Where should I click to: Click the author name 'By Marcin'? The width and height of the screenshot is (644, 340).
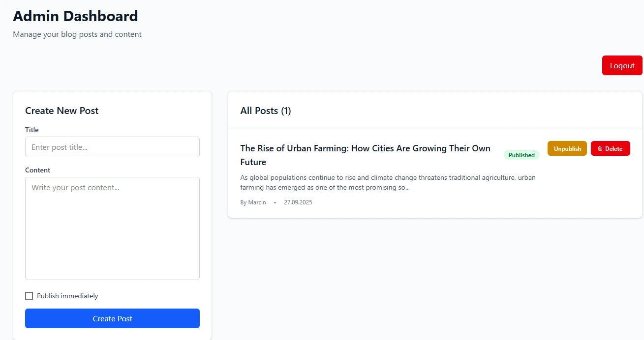253,202
